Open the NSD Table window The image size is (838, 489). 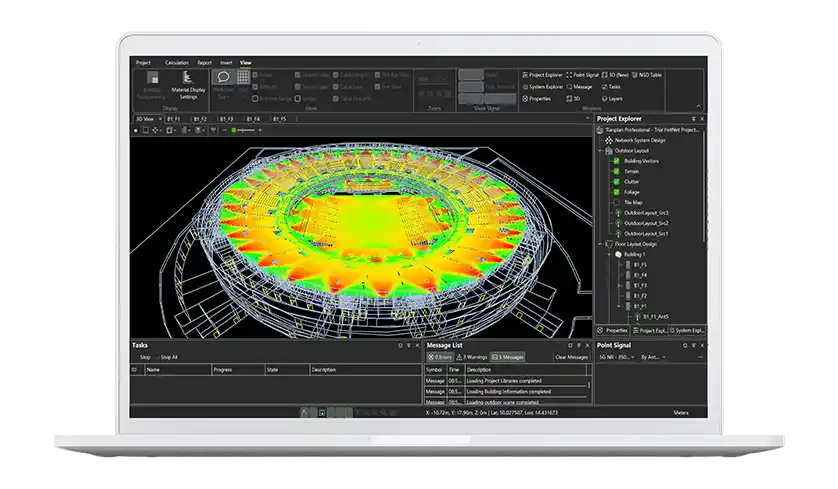pyautogui.click(x=647, y=75)
